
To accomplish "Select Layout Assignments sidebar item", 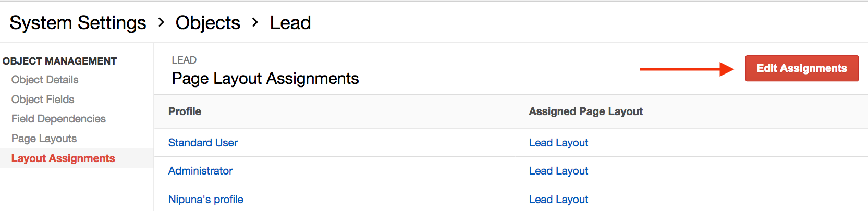I will click(x=63, y=158).
